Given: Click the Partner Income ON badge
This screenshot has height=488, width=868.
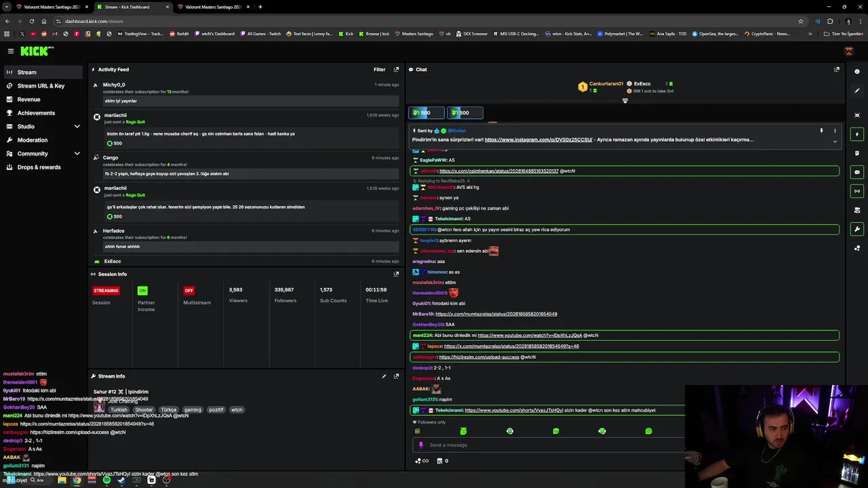Looking at the screenshot, I should (x=142, y=290).
